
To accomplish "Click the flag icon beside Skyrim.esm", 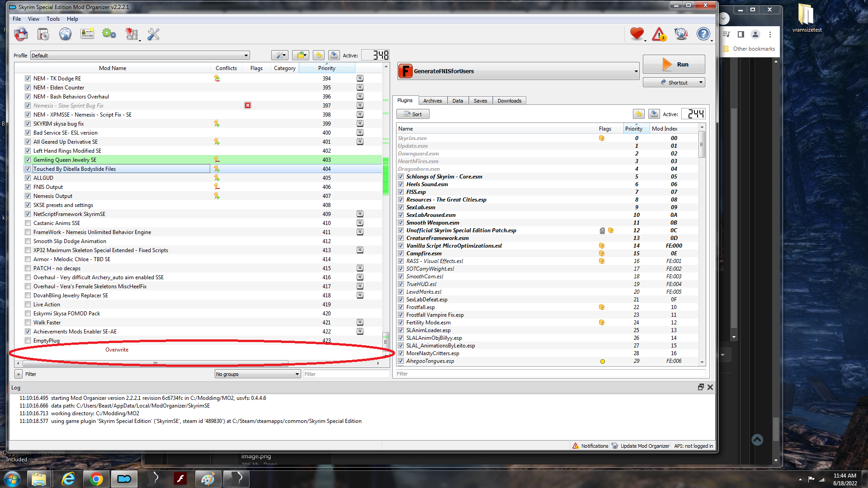I will pos(602,138).
